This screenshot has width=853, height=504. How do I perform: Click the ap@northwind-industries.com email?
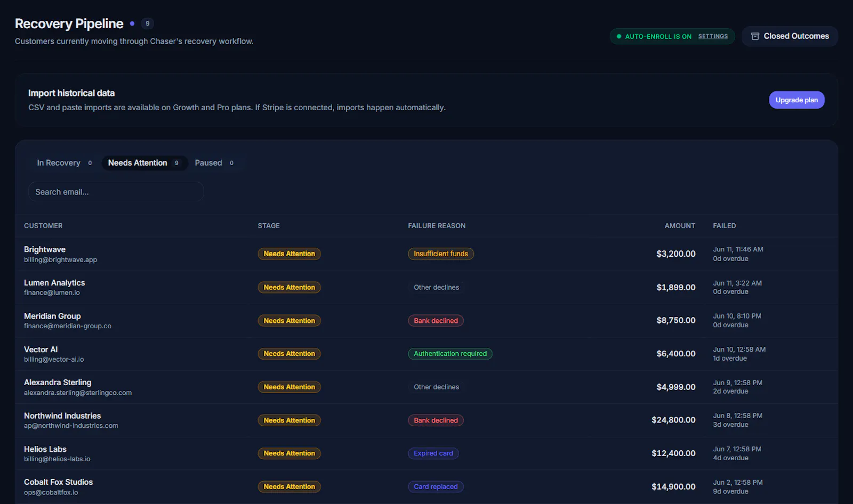(x=71, y=426)
